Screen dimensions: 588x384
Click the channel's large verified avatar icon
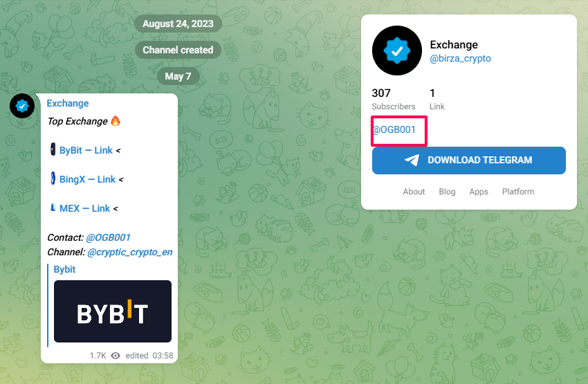397,51
